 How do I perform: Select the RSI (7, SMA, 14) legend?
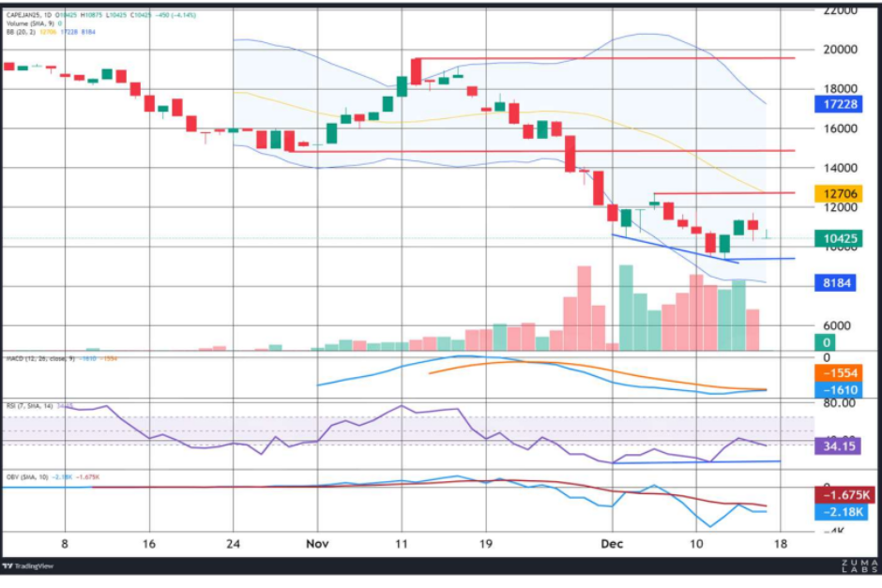pyautogui.click(x=39, y=406)
